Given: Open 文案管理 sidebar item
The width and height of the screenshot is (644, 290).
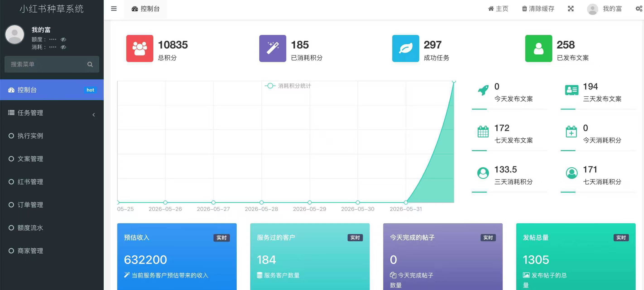Looking at the screenshot, I should (52, 159).
